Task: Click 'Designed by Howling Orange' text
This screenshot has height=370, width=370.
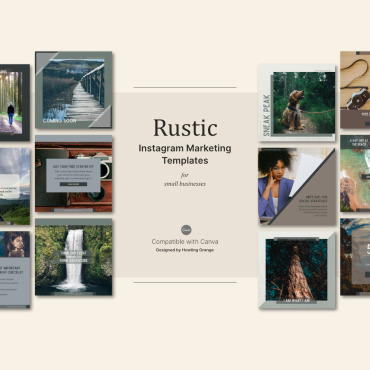Action: (x=185, y=250)
